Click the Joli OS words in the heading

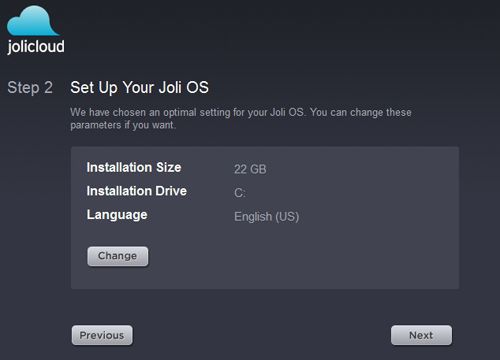click(x=183, y=88)
